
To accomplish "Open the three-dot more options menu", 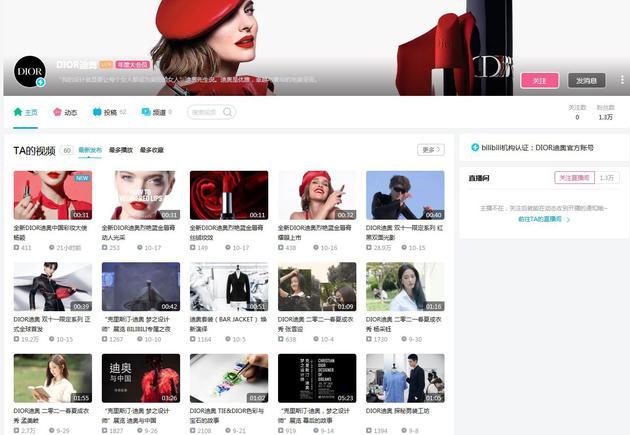I will point(622,80).
